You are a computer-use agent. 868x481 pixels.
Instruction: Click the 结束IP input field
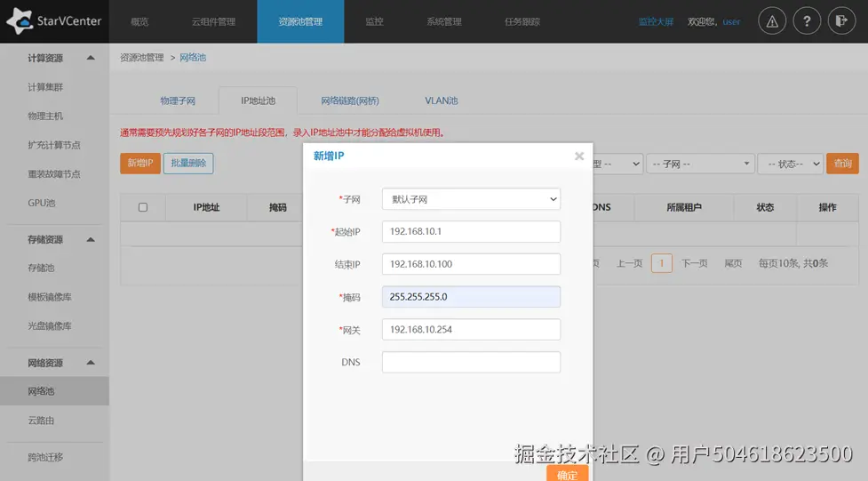click(471, 264)
